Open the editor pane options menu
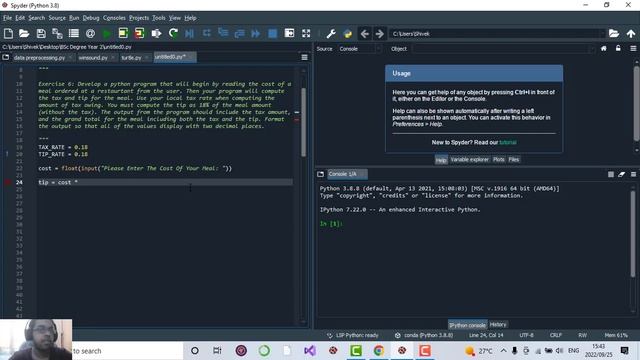 pyautogui.click(x=304, y=58)
